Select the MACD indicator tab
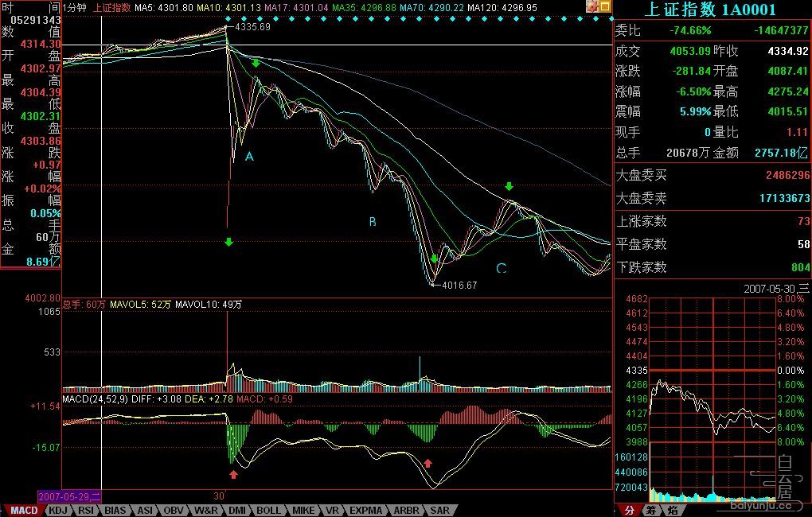The width and height of the screenshot is (812, 517). point(23,511)
